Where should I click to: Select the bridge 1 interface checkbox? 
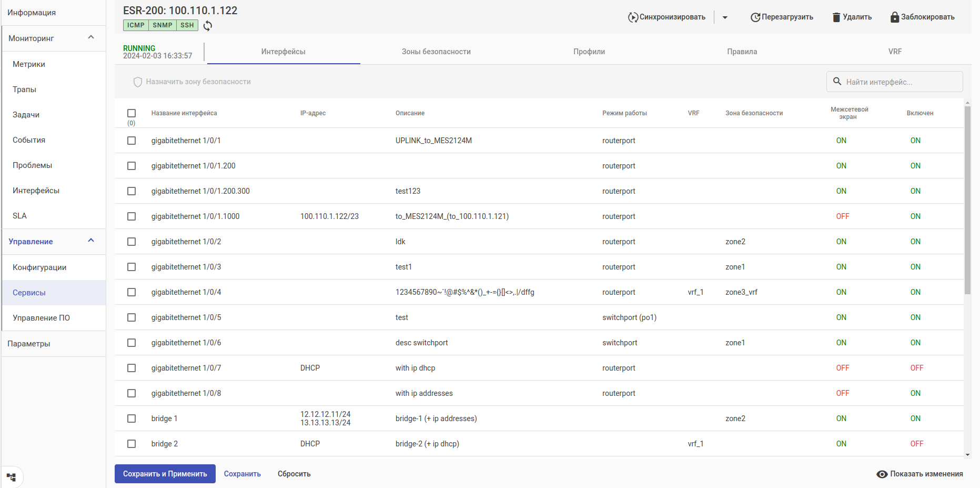pyautogui.click(x=132, y=419)
